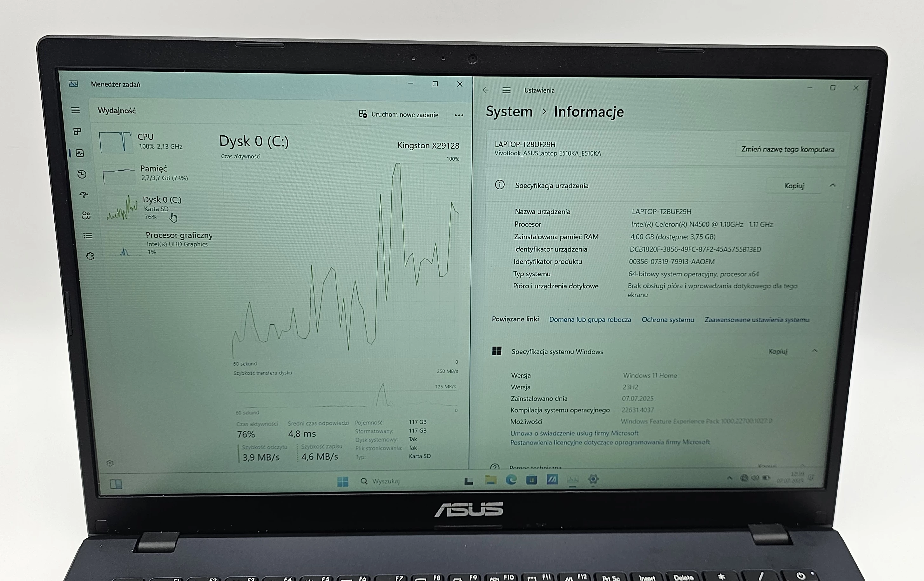924x581 pixels.
Task: Open Microsoft Store from taskbar
Action: tap(532, 480)
